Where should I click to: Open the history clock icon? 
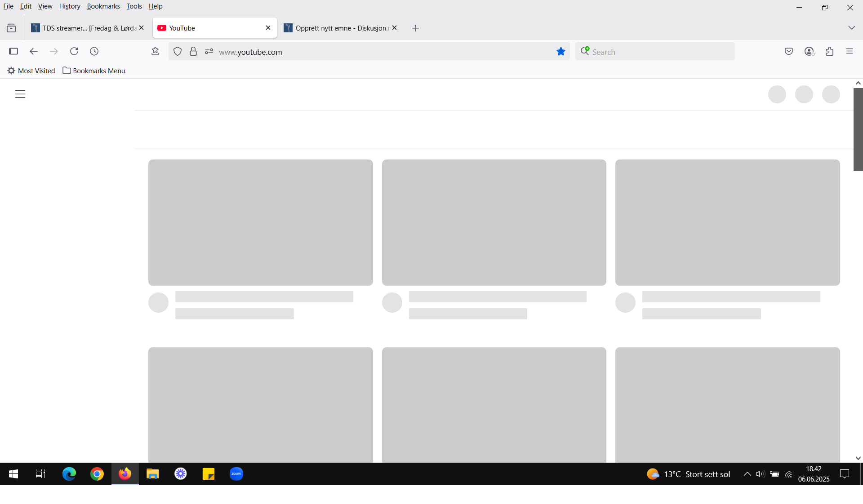click(x=94, y=51)
